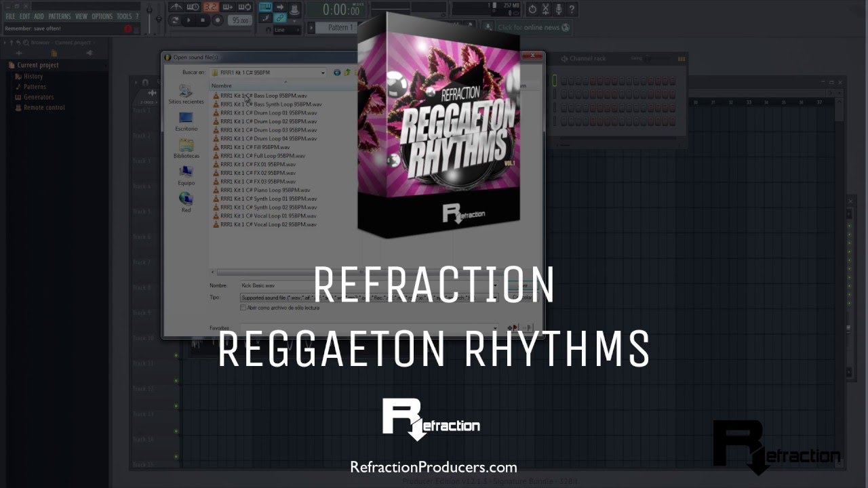Open Patterns folder in browser

(x=34, y=87)
